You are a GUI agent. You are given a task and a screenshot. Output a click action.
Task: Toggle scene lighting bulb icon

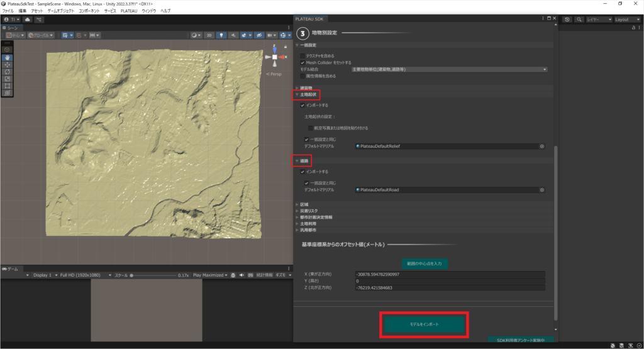[x=221, y=35]
